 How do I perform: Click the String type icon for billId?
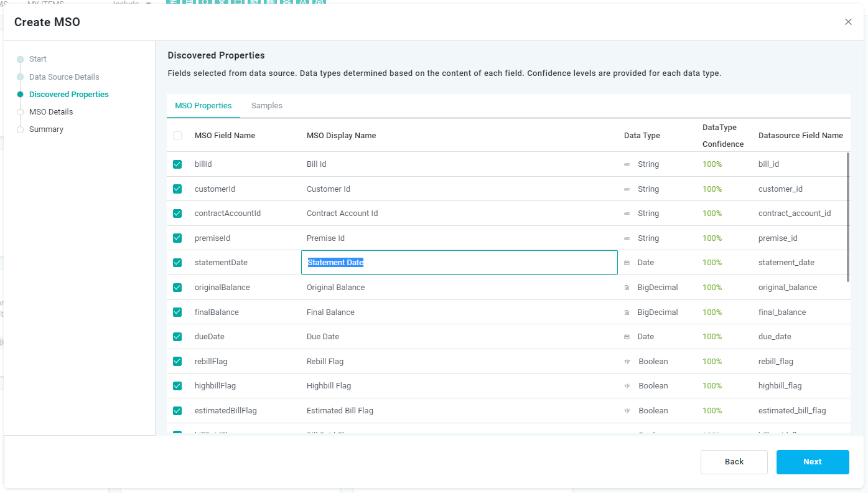(x=627, y=164)
